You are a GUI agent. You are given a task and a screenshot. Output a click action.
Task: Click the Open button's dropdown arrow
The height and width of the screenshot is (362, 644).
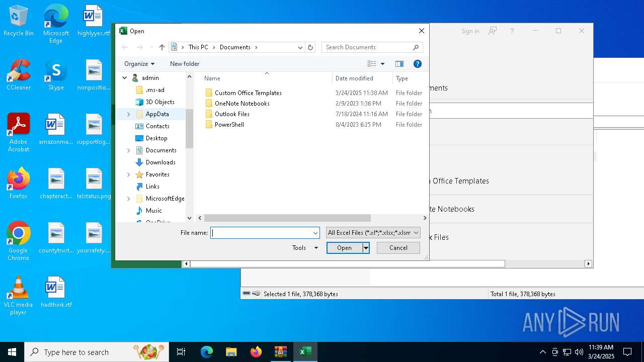tap(366, 247)
